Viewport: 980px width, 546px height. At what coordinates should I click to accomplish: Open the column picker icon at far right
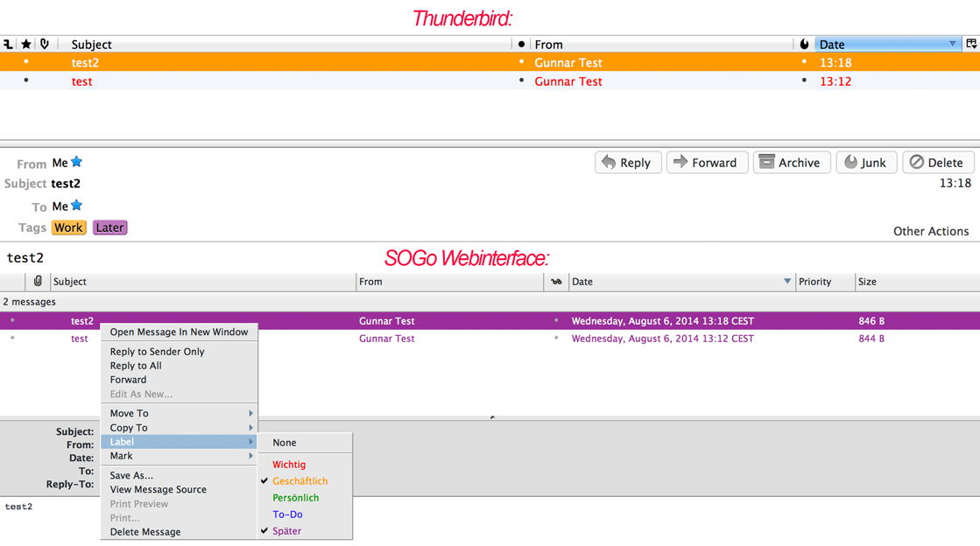pos(970,44)
